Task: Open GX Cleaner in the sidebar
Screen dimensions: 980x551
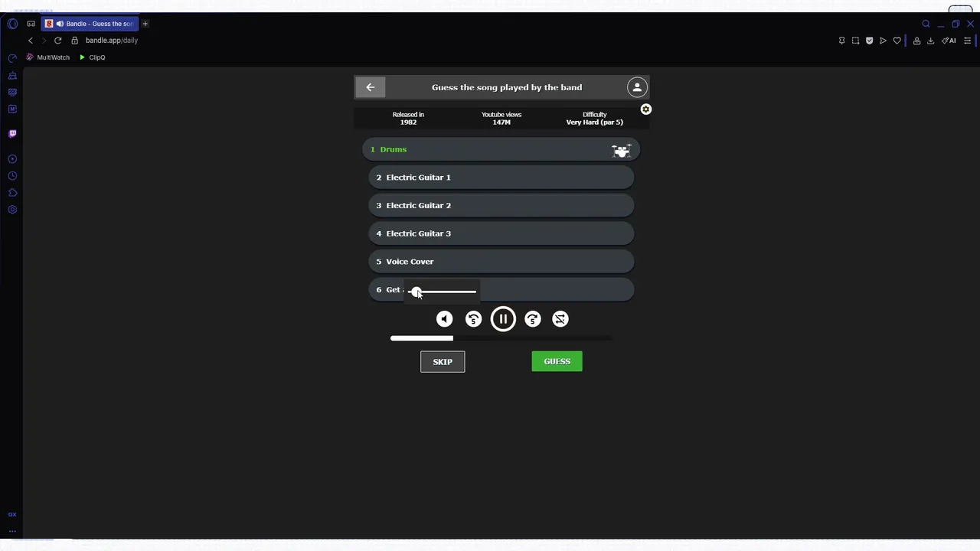Action: point(12,76)
